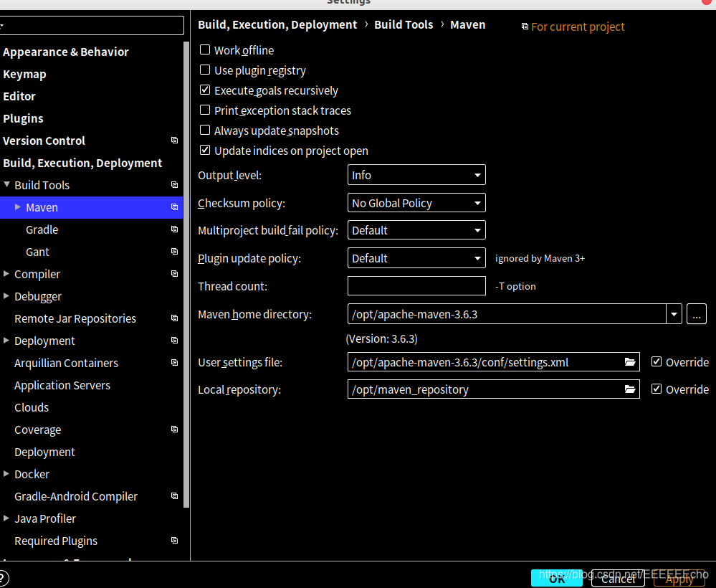Go to Plugins settings
716x588 pixels.
click(x=23, y=118)
